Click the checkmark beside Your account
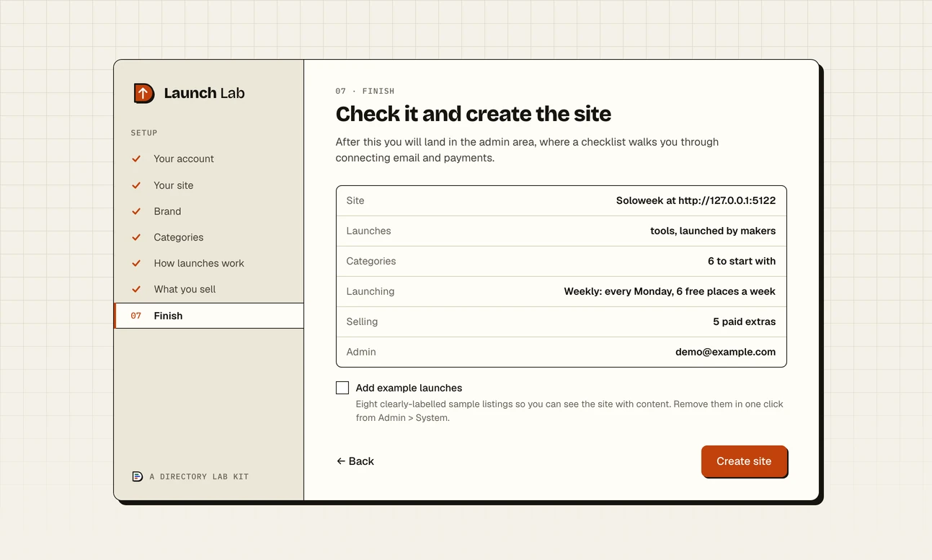The image size is (932, 560). point(136,159)
